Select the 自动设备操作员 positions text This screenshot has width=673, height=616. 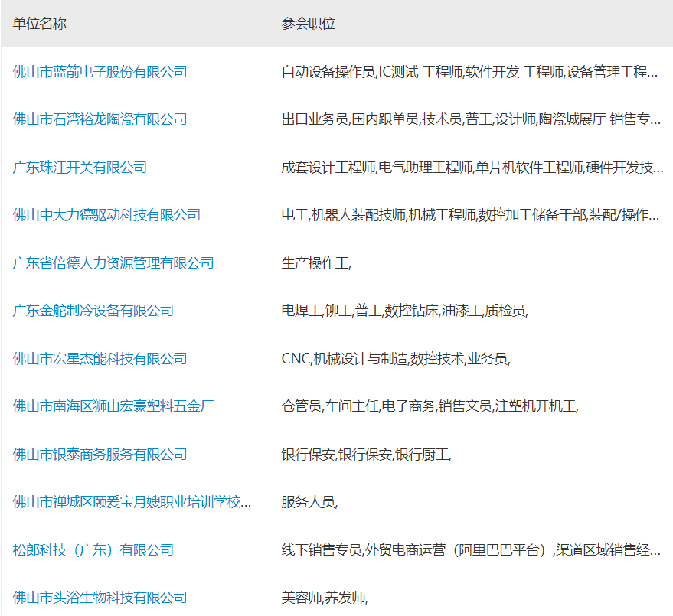tap(469, 72)
